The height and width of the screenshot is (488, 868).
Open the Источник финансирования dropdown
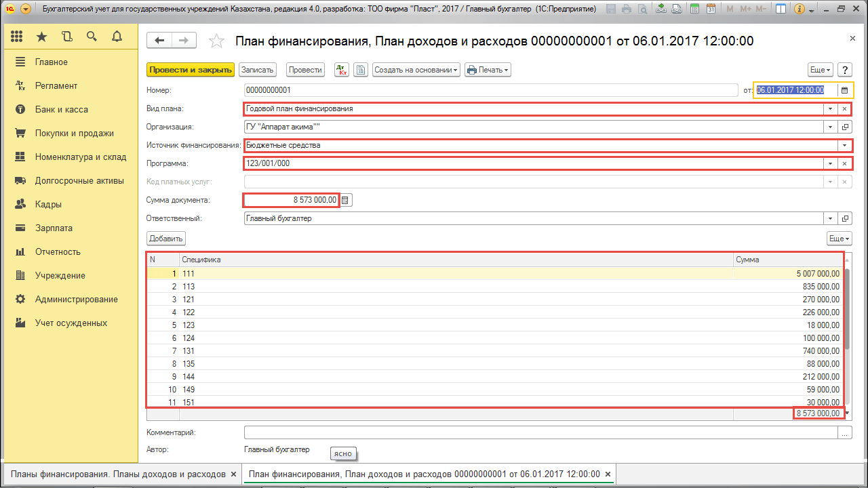[845, 144]
